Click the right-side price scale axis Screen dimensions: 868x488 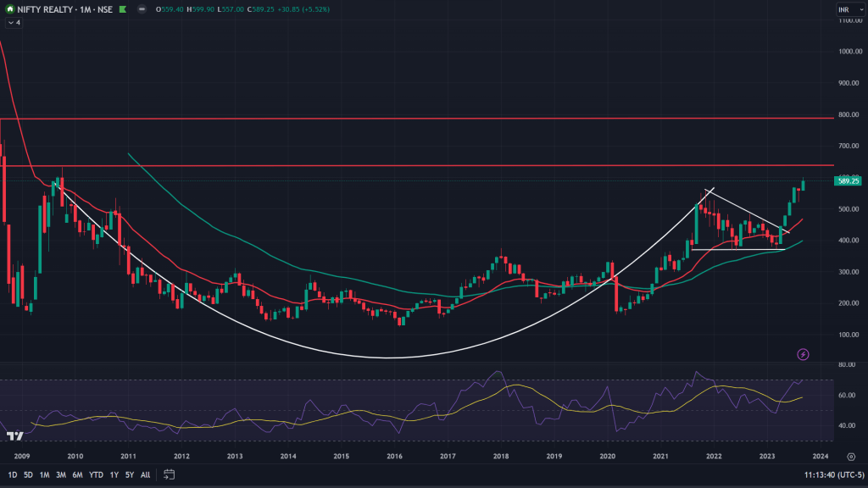843,254
